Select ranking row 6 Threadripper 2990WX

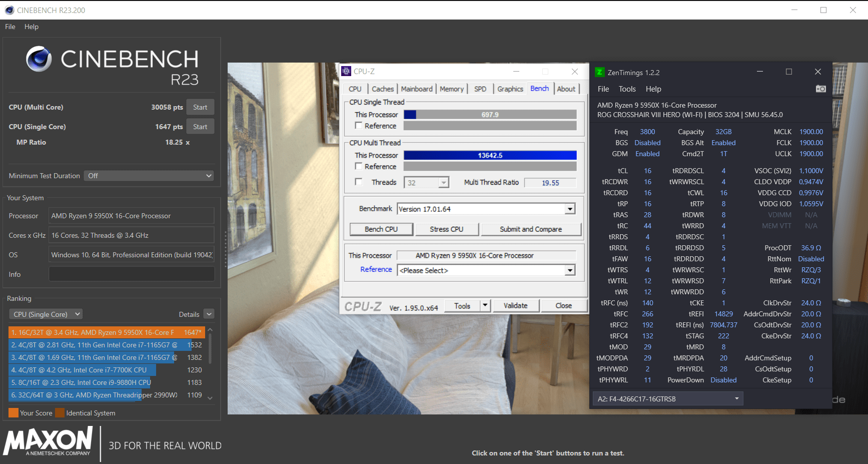[107, 395]
